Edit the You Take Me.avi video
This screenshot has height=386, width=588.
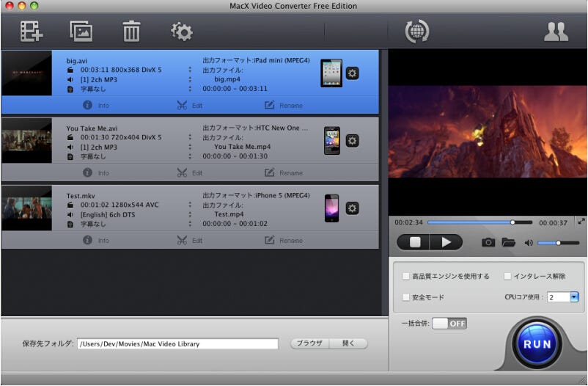189,172
